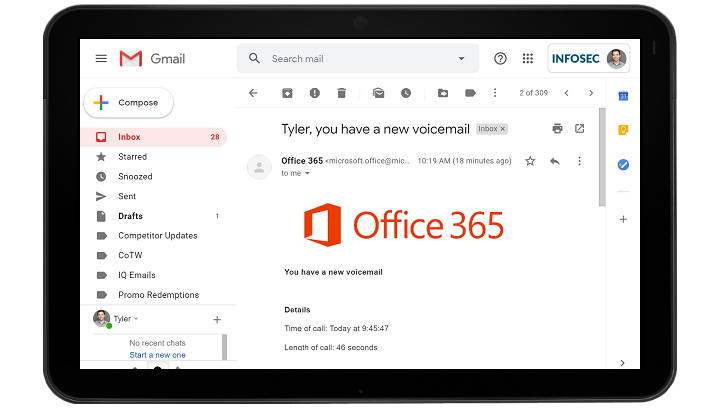Mark the email as unread

tap(378, 93)
